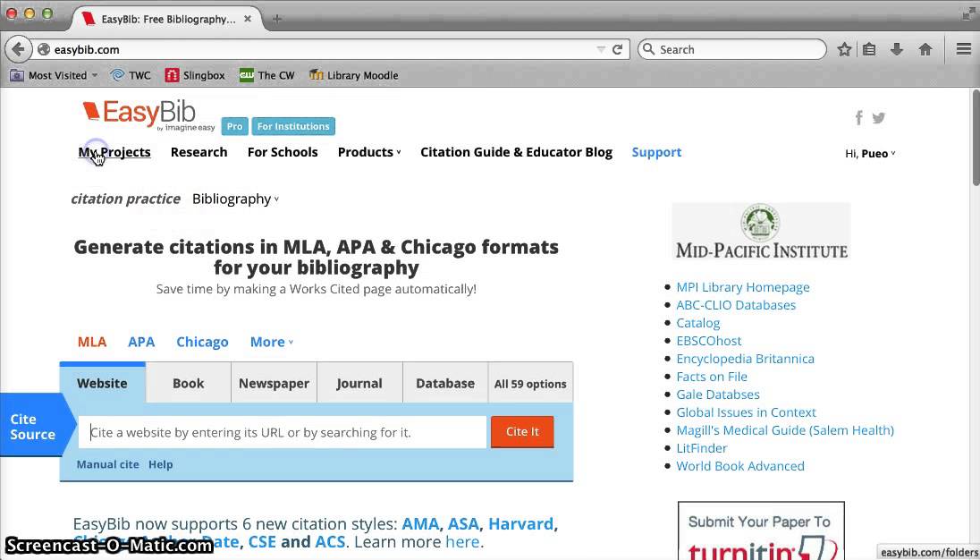Click the Manual cite link
The width and height of the screenshot is (980, 560).
[107, 464]
